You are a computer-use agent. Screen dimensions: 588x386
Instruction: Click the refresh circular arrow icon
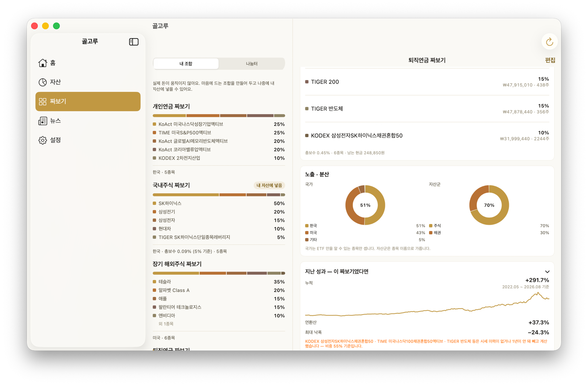click(549, 42)
